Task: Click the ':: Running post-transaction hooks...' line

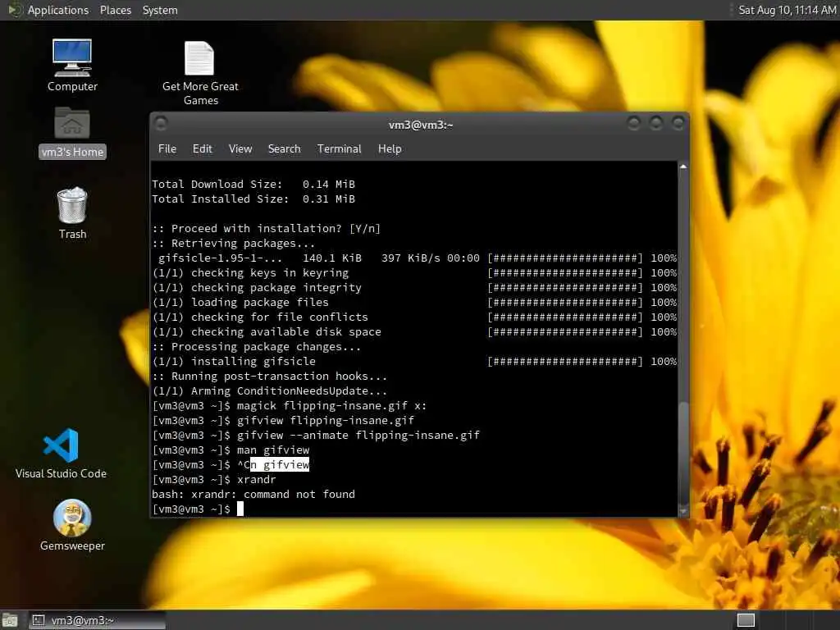Action: (x=269, y=376)
